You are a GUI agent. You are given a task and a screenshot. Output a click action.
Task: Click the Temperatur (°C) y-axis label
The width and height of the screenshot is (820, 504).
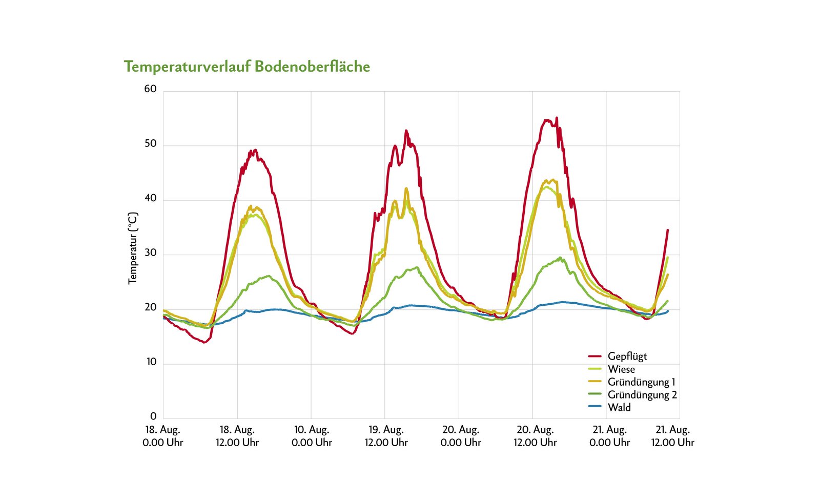coord(133,248)
